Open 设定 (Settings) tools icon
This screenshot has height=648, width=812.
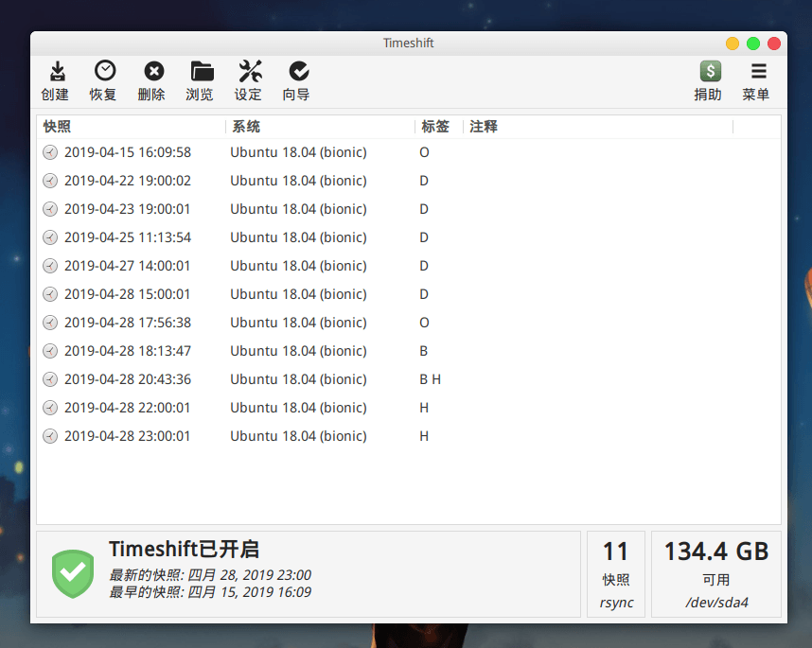point(250,71)
